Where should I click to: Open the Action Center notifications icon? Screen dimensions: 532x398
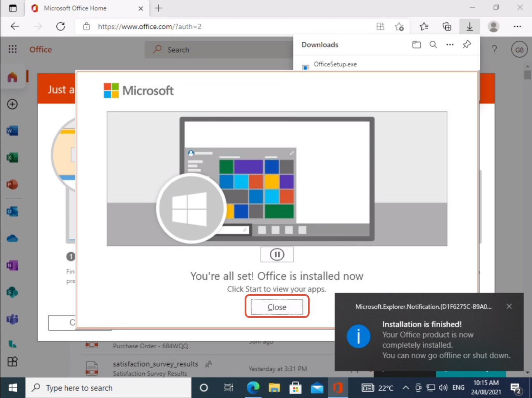516,388
